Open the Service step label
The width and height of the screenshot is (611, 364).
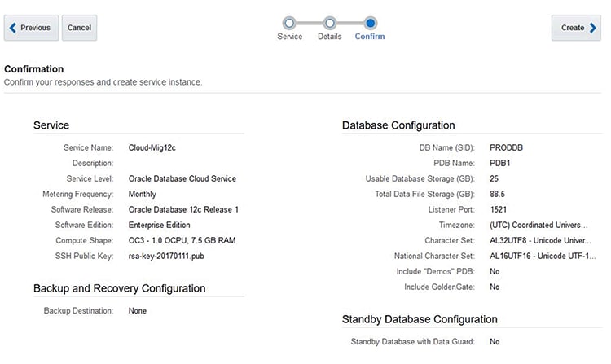point(289,37)
